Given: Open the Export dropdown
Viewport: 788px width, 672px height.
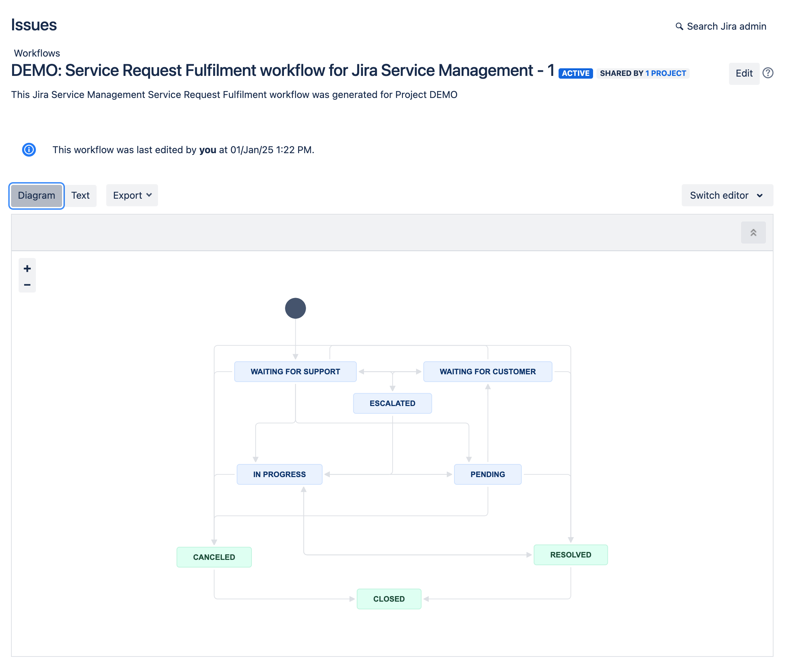Looking at the screenshot, I should (x=132, y=196).
